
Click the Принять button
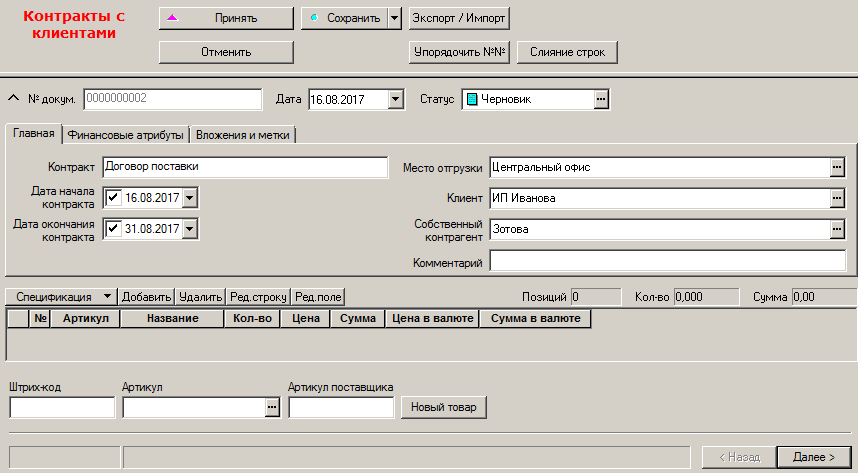(x=226, y=18)
